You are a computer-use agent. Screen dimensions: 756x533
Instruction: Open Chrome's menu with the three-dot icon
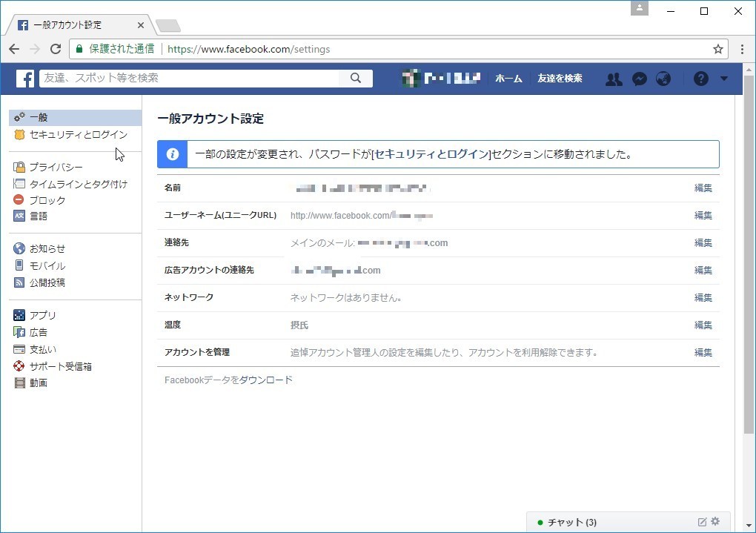click(742, 49)
